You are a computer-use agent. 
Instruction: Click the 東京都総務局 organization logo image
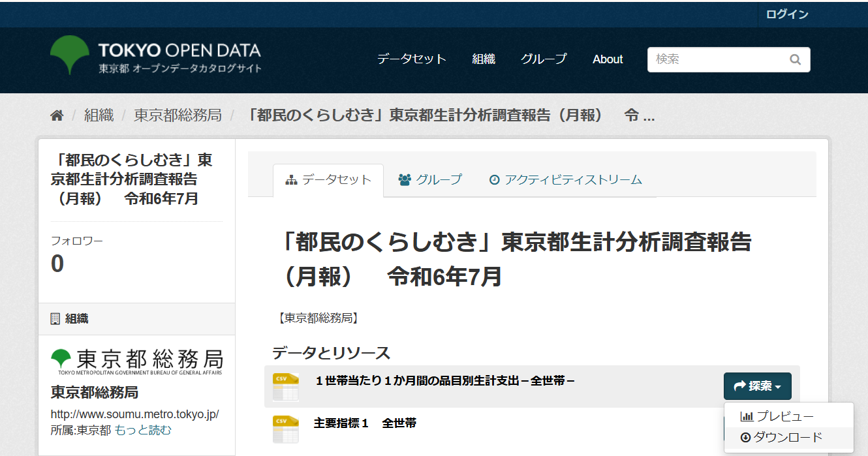tap(137, 362)
